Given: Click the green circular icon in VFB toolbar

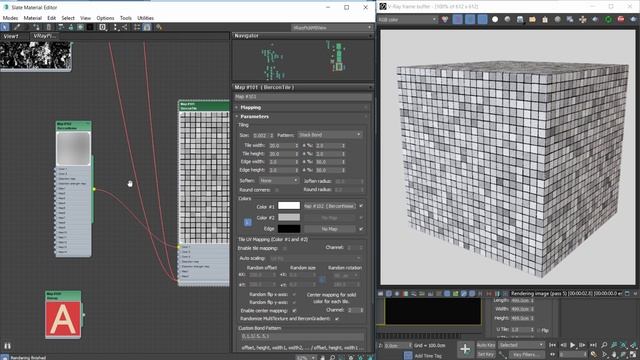Looking at the screenshot, I should (608, 19).
